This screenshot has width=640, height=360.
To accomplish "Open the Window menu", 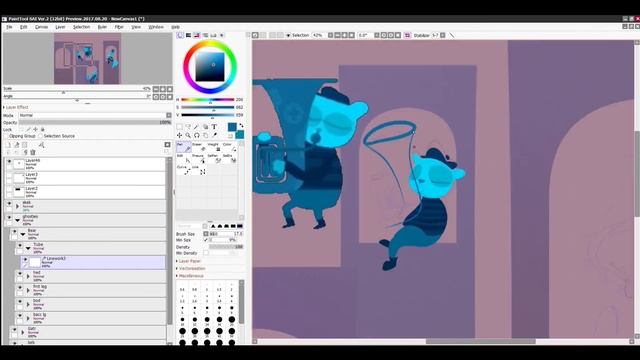I will (x=156, y=27).
